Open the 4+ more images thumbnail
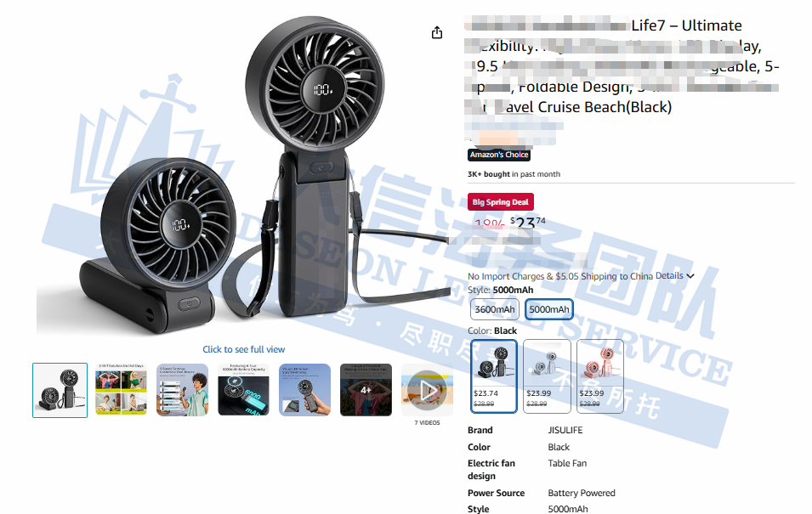Screen dimensions: 812x514 (x=366, y=390)
